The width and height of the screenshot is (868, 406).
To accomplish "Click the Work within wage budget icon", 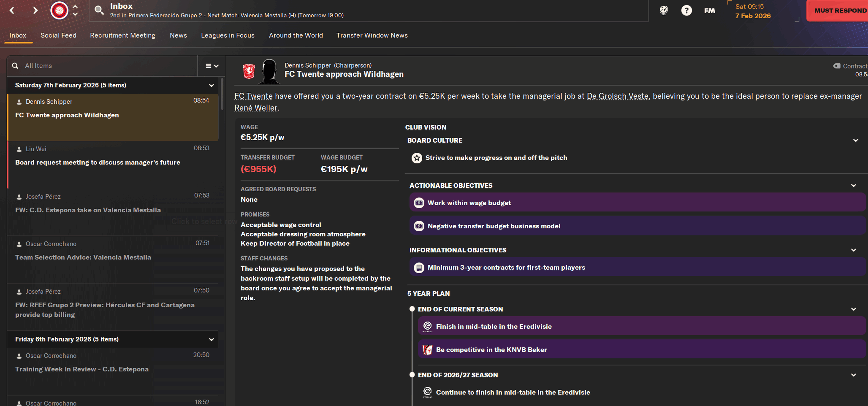I will (419, 203).
